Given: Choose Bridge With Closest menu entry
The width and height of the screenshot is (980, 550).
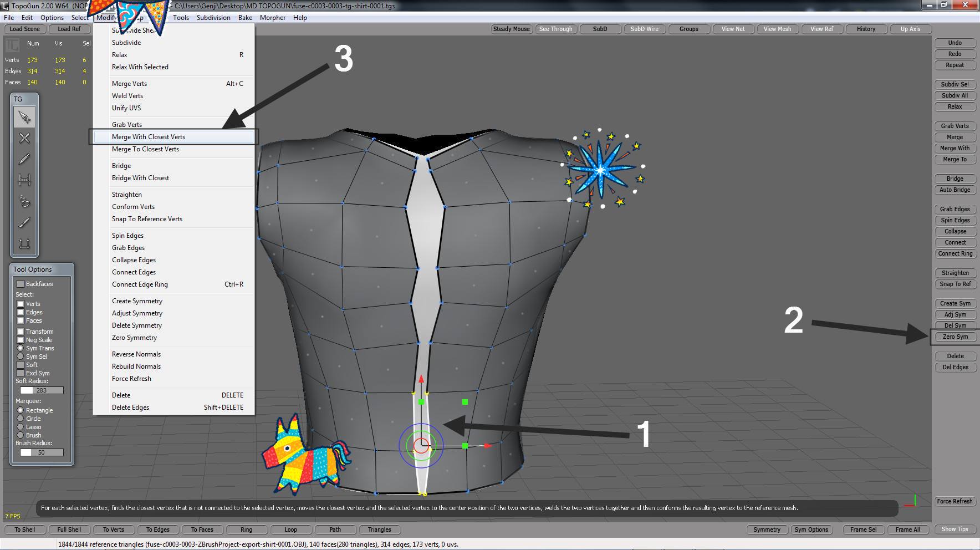Looking at the screenshot, I should point(140,178).
